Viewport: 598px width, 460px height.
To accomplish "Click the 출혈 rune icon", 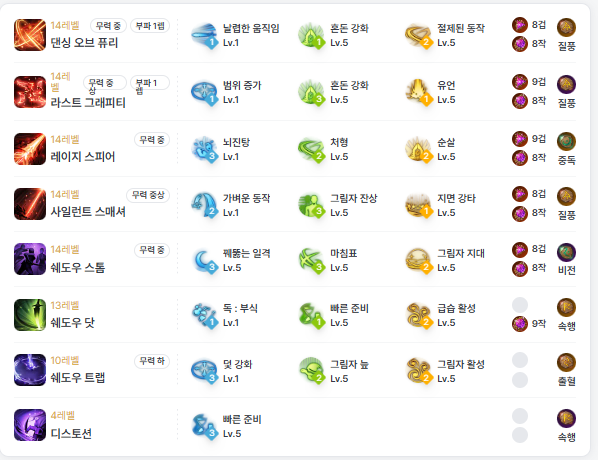I will coord(566,363).
